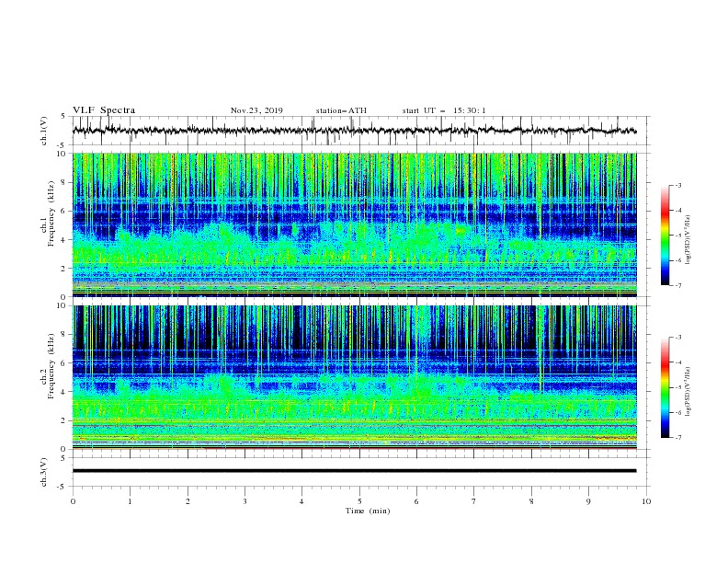Screen dimensions: 728x563
Task: Click the "Nov.23, 2019" date text
Action: pos(256,110)
